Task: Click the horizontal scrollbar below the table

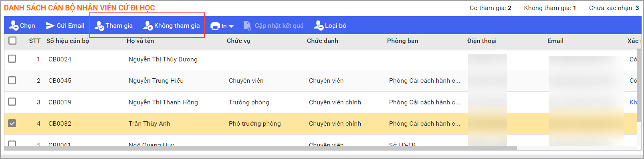Action: pyautogui.click(x=260, y=148)
